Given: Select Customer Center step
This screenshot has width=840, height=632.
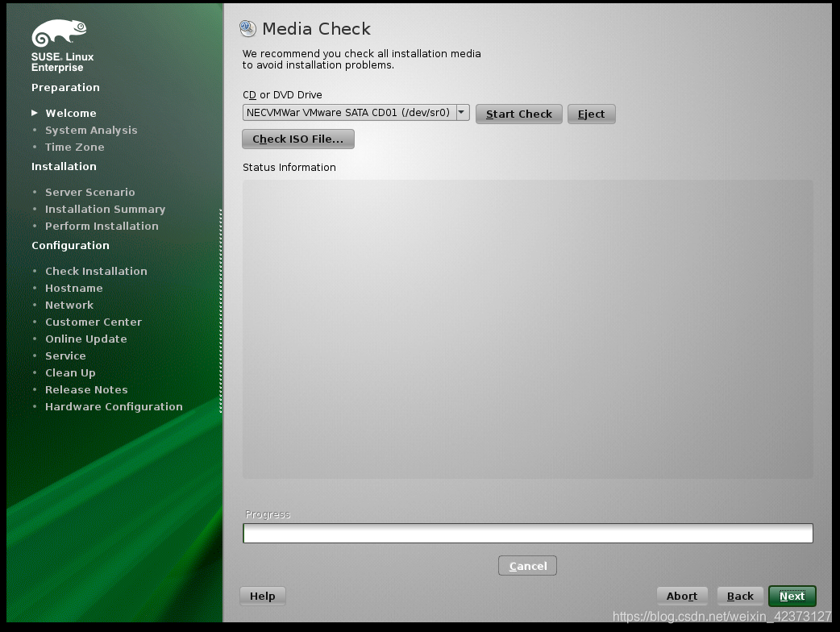Looking at the screenshot, I should (x=94, y=322).
